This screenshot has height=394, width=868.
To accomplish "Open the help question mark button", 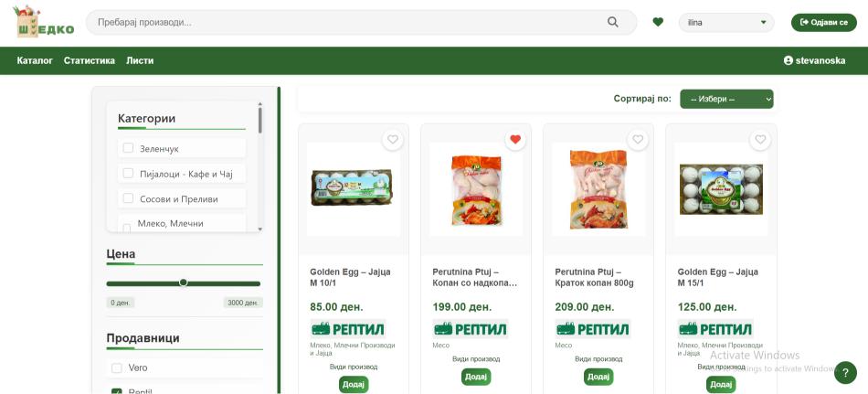I will [x=846, y=372].
